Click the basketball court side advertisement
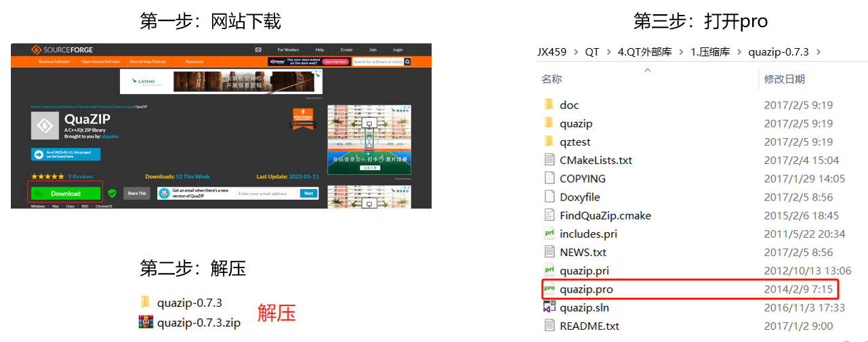 (x=369, y=140)
